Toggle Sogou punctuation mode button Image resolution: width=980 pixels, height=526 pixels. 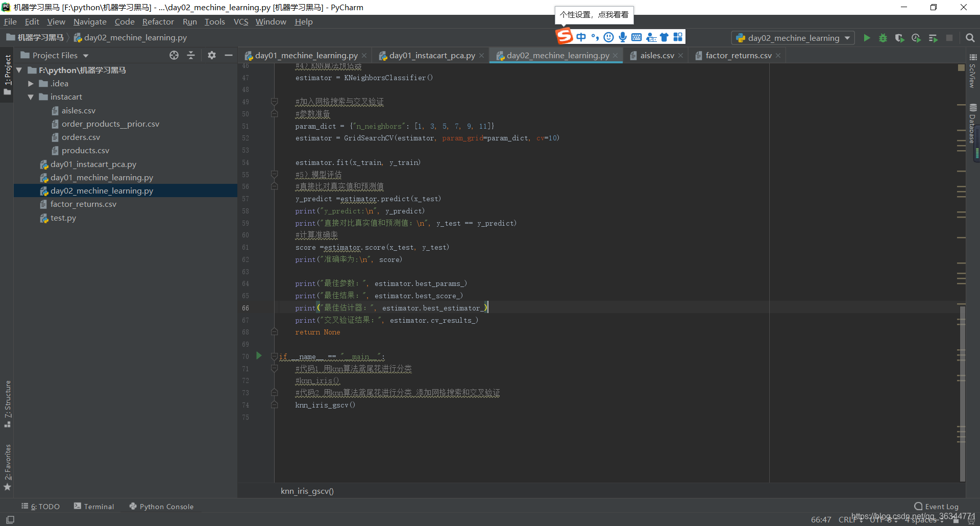tap(595, 37)
